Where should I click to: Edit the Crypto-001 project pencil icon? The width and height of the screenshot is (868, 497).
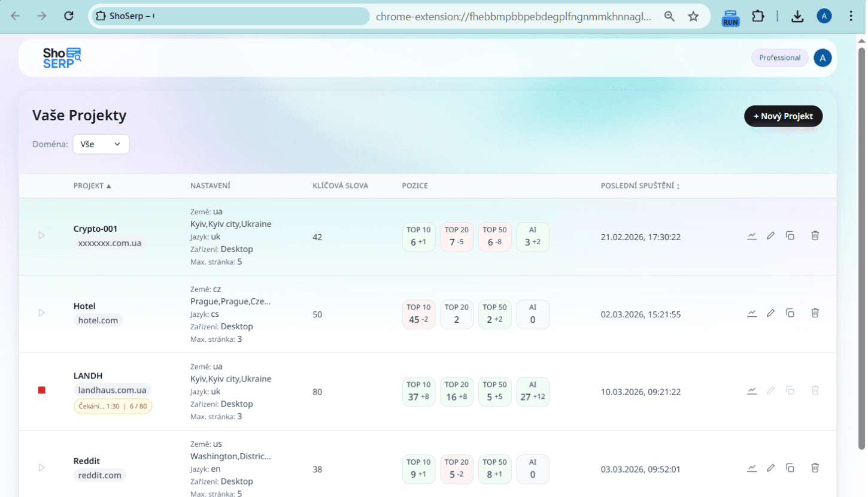point(771,236)
